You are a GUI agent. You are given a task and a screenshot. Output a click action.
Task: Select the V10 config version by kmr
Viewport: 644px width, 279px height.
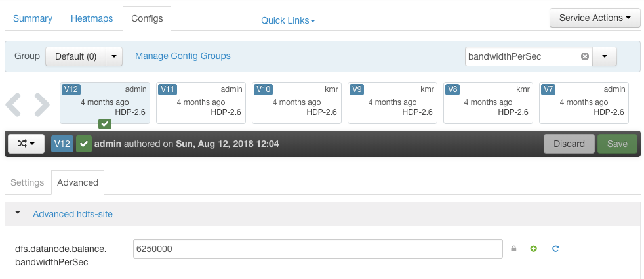click(296, 102)
